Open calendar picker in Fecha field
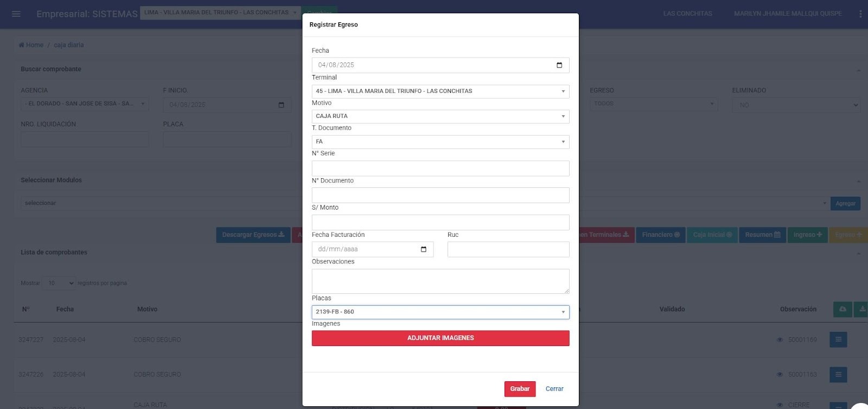 (x=559, y=65)
